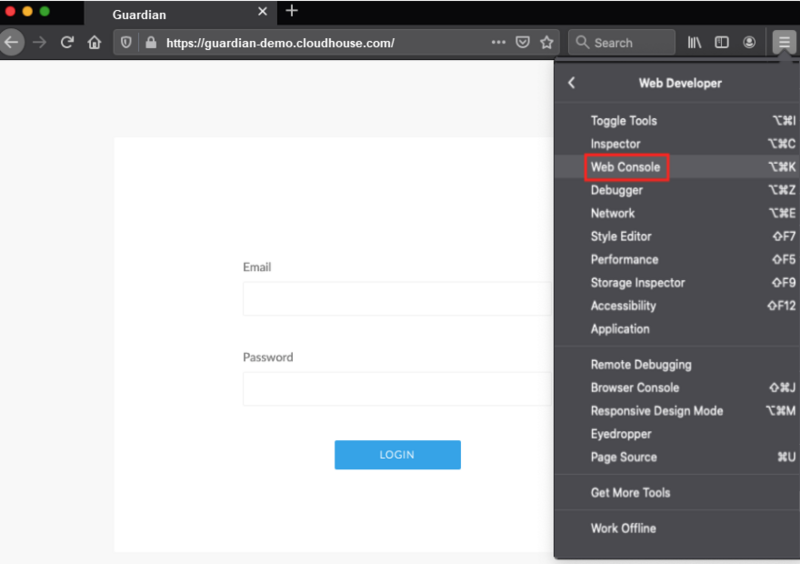The image size is (800, 564).
Task: Go back from Web Developer submenu
Action: coord(572,83)
